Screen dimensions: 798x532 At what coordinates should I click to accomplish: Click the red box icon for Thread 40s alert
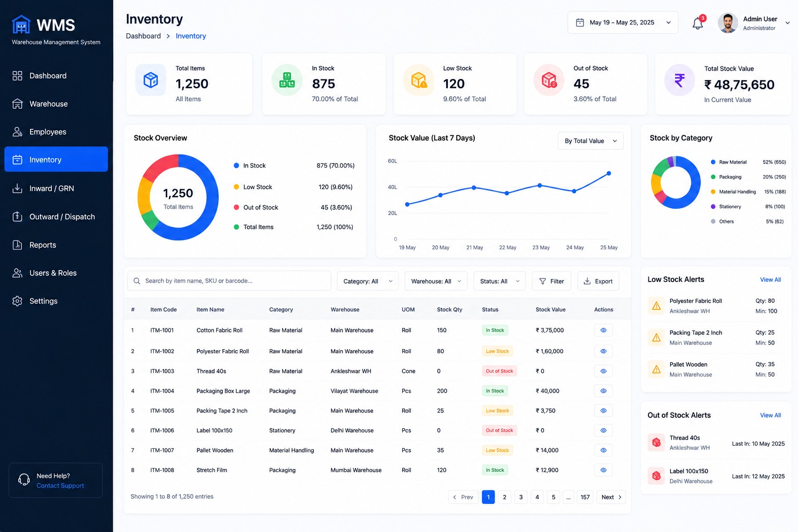[657, 443]
